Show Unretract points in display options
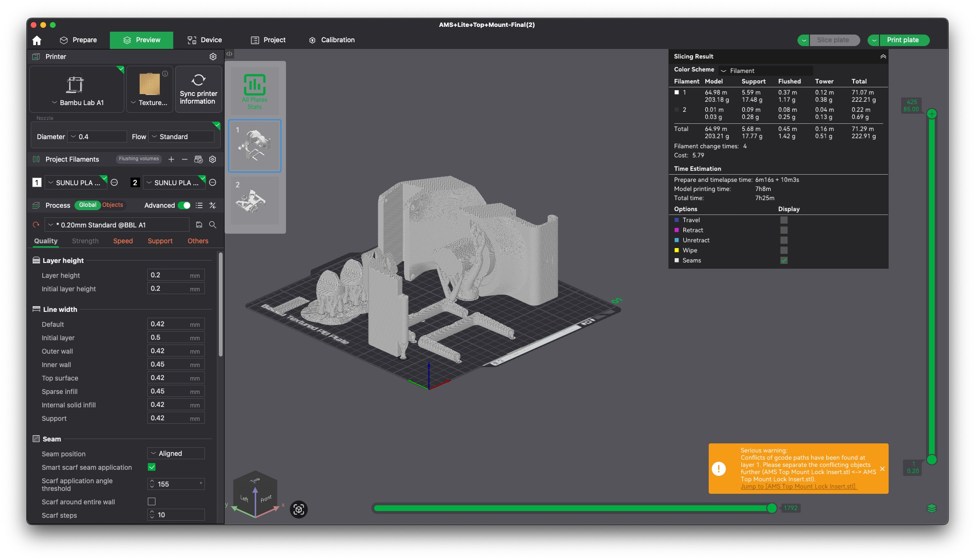 [784, 240]
